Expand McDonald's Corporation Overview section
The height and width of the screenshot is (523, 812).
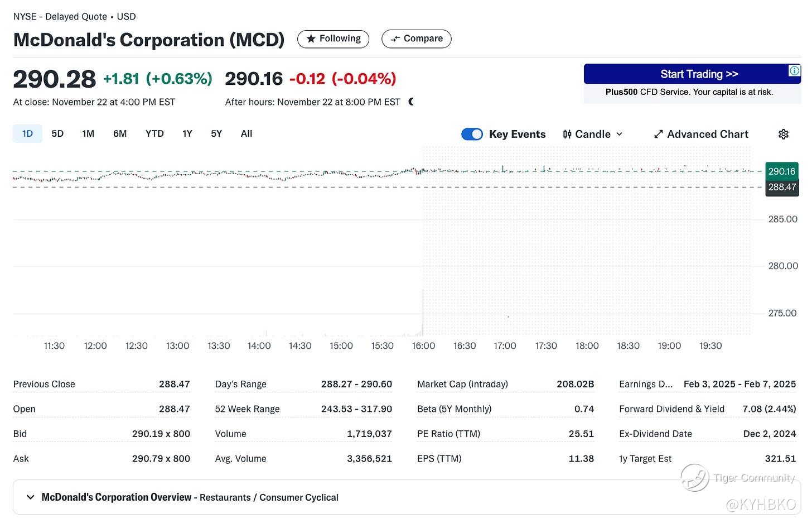click(x=31, y=497)
